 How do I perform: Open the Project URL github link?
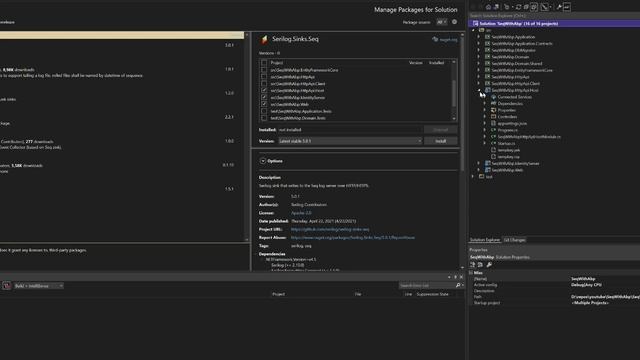tap(330, 229)
